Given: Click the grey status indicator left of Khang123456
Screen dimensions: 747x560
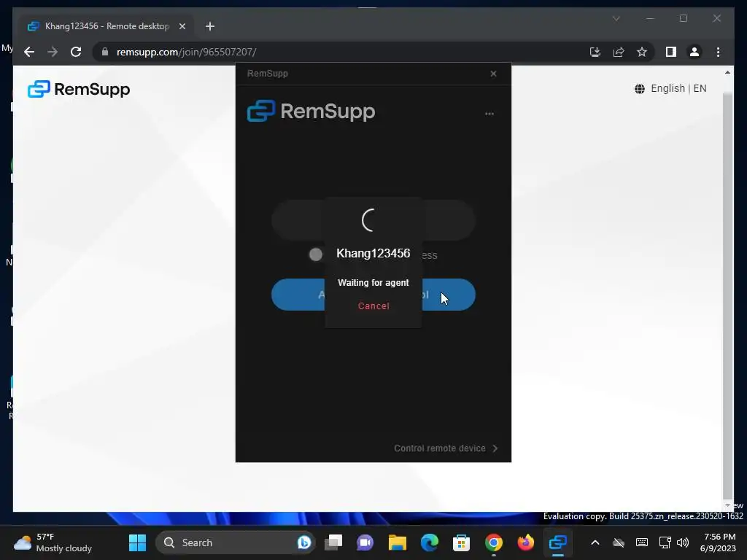Looking at the screenshot, I should 315,254.
